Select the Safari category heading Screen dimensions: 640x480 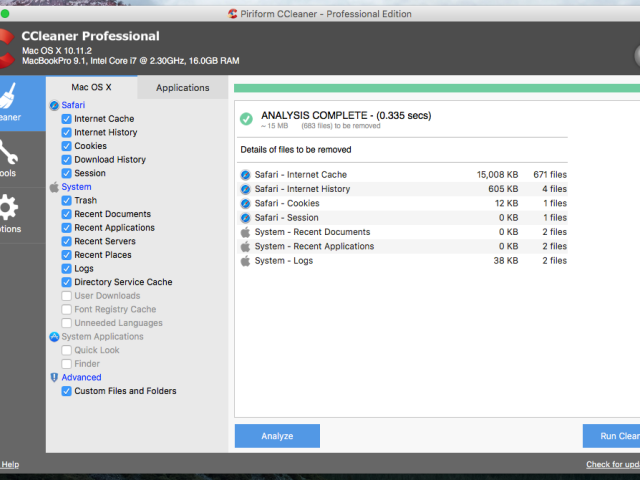(73, 105)
